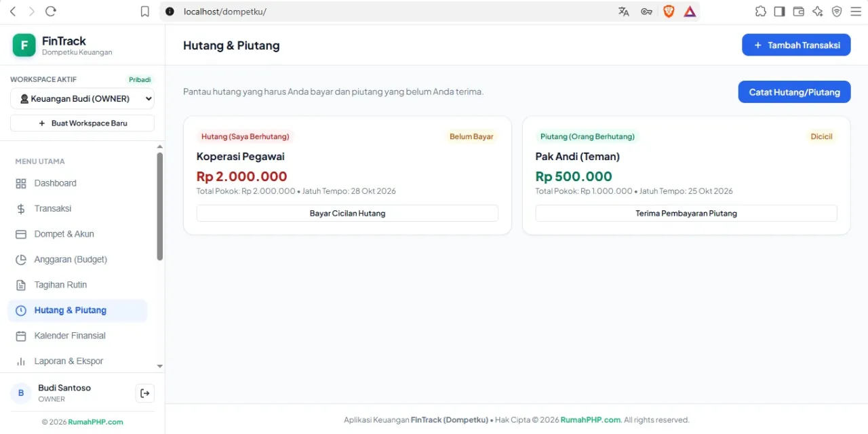Click the Budi Santoso avatar circle

coord(21,393)
